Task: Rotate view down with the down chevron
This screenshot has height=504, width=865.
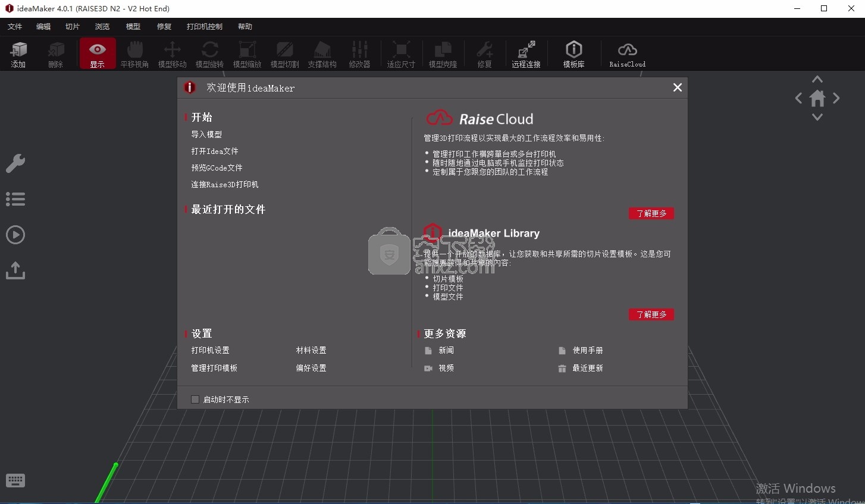Action: [817, 117]
